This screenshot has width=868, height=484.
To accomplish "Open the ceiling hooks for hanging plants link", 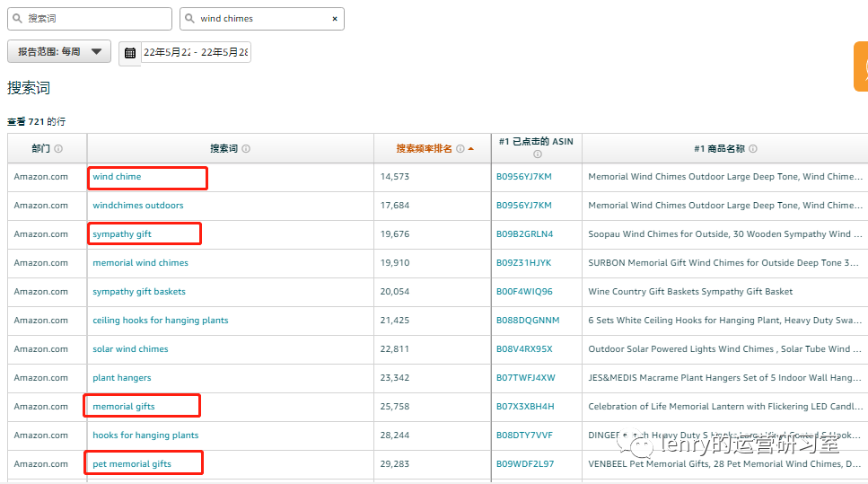I will pyautogui.click(x=161, y=321).
